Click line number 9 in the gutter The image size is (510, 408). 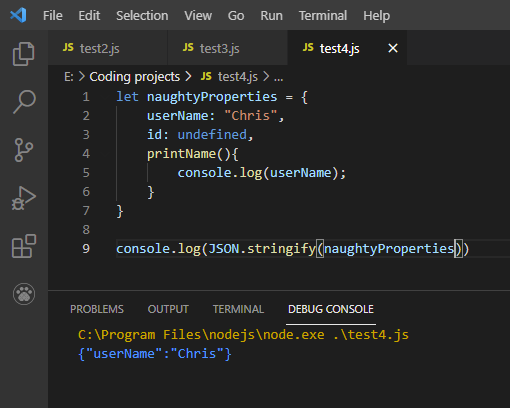(86, 249)
